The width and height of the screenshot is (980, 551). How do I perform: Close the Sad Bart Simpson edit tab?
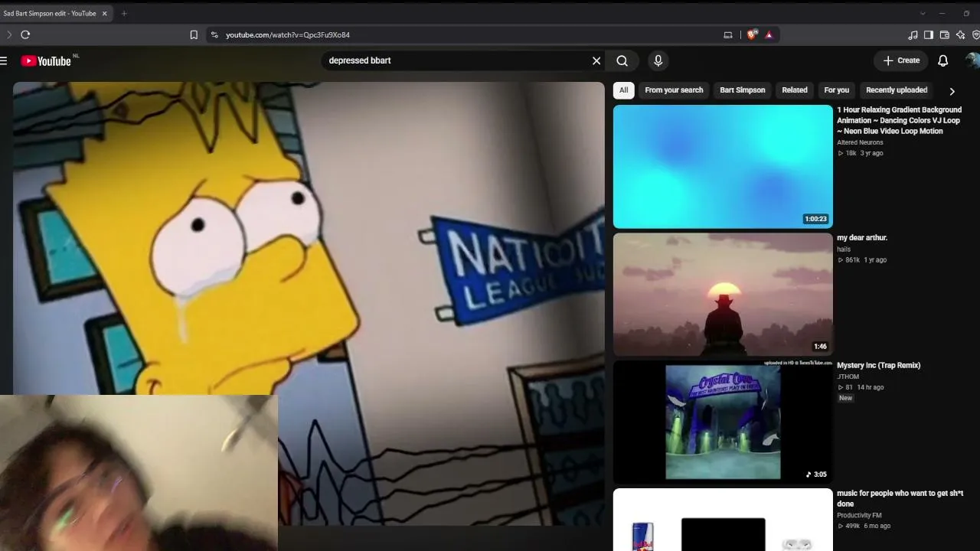click(105, 13)
